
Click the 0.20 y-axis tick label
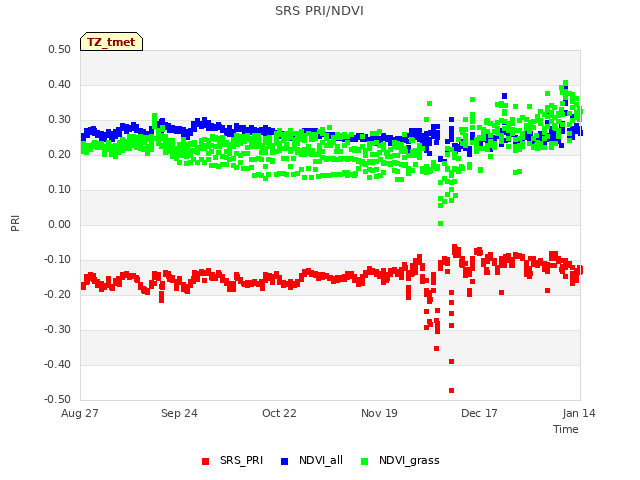[60, 154]
